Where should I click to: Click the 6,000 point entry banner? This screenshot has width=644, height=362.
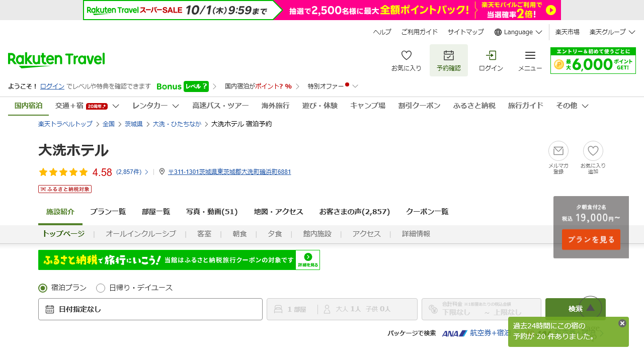tap(593, 61)
